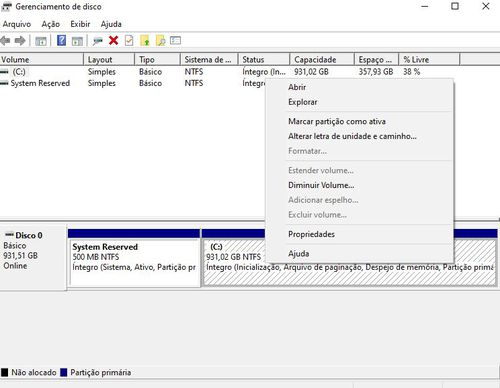Open the Ajuda menu in menu bar

(x=111, y=24)
